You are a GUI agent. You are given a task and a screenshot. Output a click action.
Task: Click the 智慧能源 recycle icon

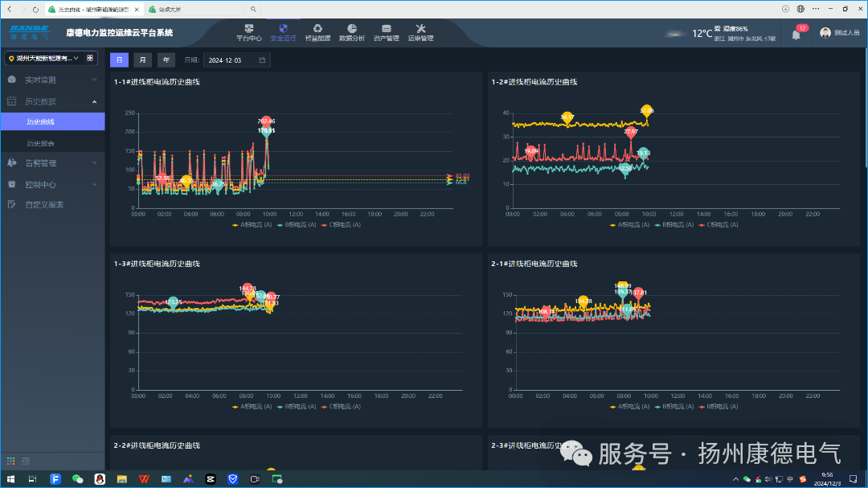tap(317, 30)
